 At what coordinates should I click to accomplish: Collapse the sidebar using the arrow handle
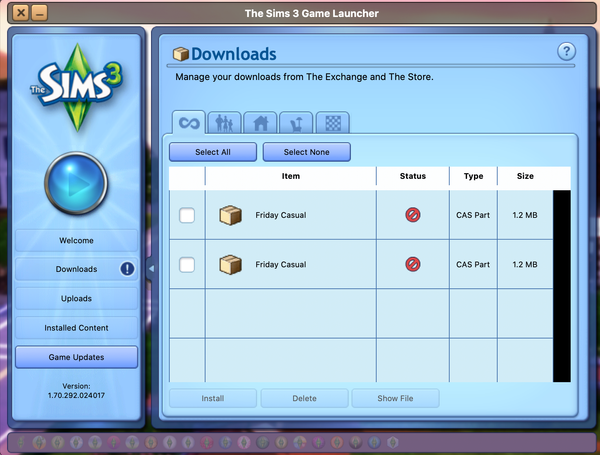pos(148,269)
